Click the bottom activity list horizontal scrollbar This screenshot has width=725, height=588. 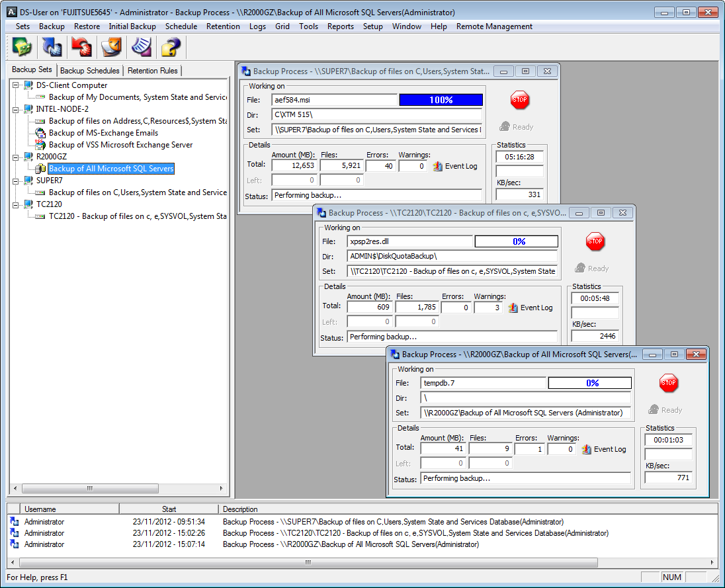coord(308,563)
